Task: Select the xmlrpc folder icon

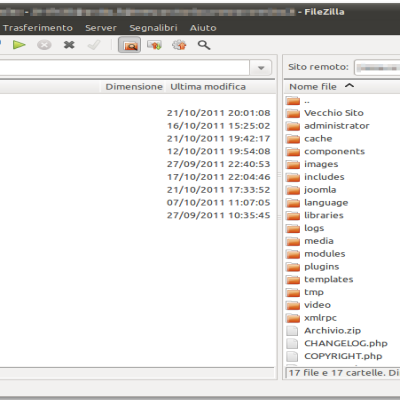Action: click(293, 318)
